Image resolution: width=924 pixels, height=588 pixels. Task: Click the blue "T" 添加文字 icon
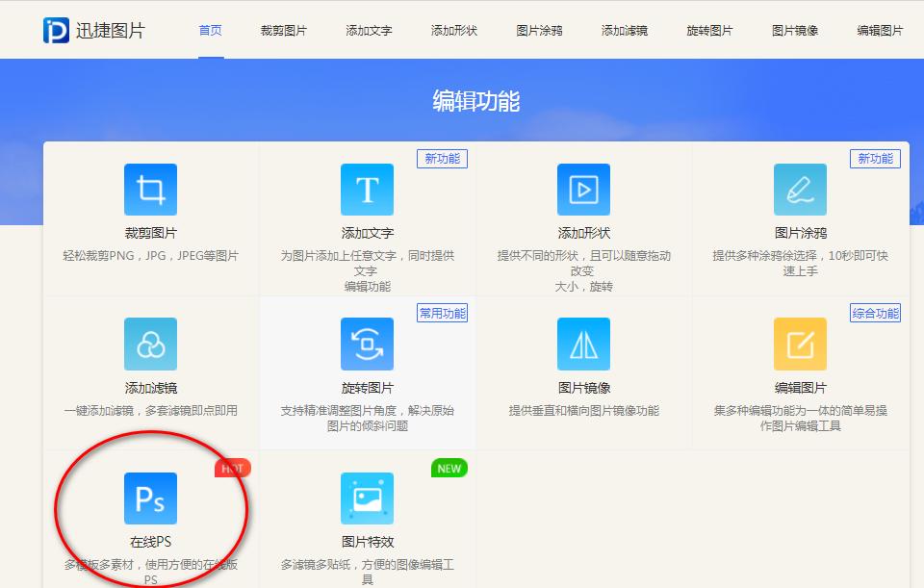367,189
